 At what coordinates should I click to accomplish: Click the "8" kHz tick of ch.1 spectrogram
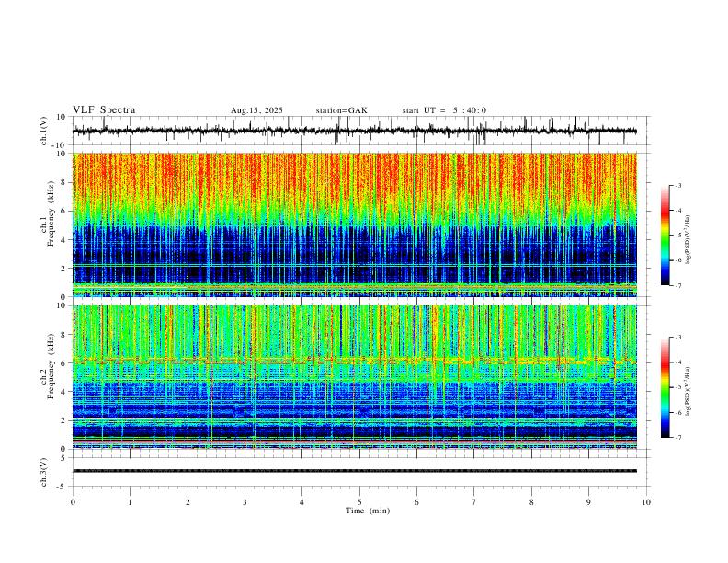point(64,182)
